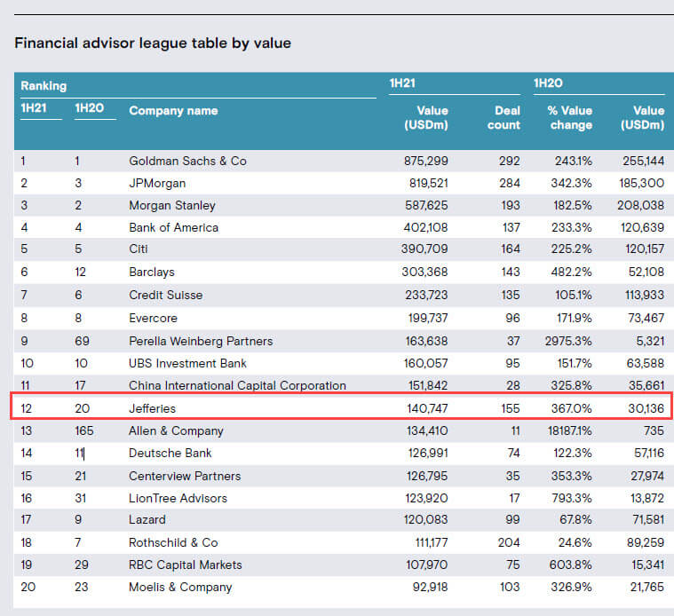Click the 1H20 value 255,144 for Goldman Sachs
This screenshot has width=674, height=616.
click(x=644, y=161)
